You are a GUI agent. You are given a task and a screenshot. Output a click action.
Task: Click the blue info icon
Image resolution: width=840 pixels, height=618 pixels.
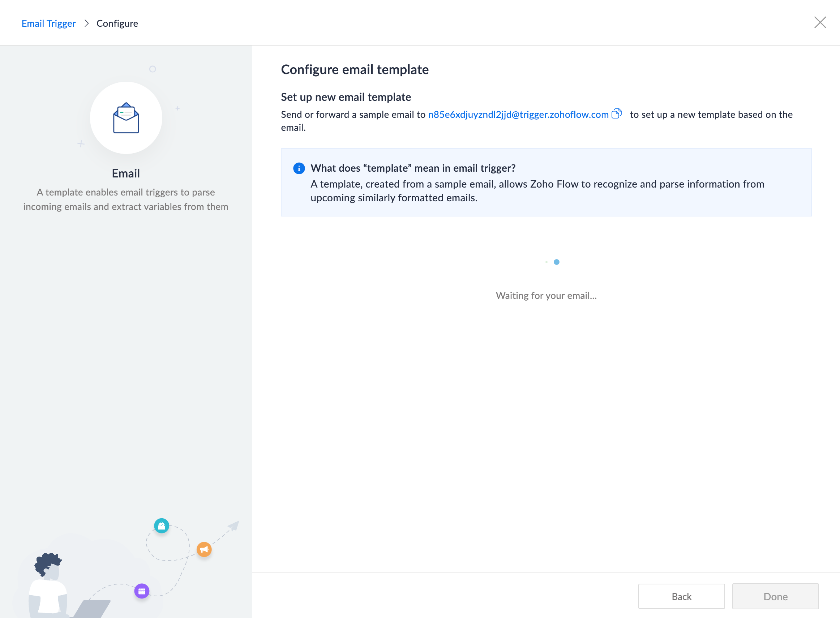click(299, 168)
